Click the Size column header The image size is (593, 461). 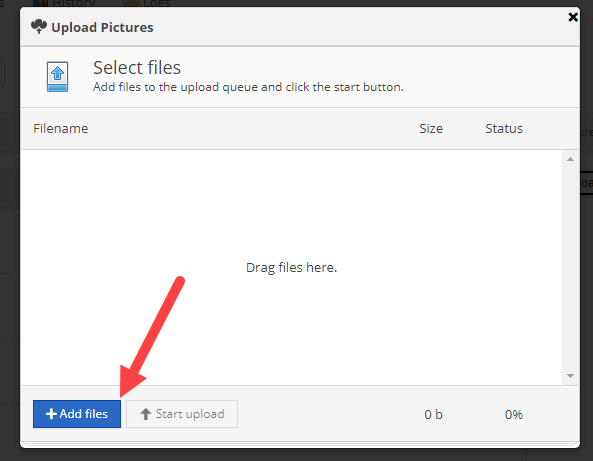[431, 129]
